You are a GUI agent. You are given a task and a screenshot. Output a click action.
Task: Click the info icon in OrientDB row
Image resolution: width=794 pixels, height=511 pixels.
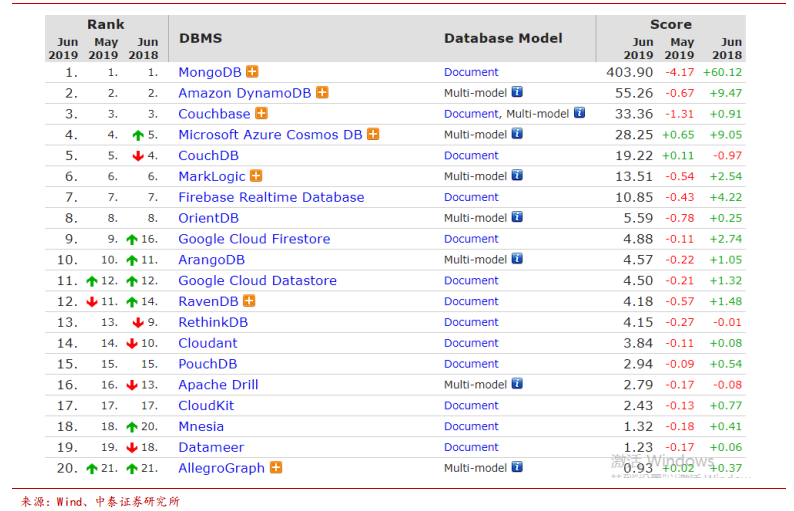[517, 217]
